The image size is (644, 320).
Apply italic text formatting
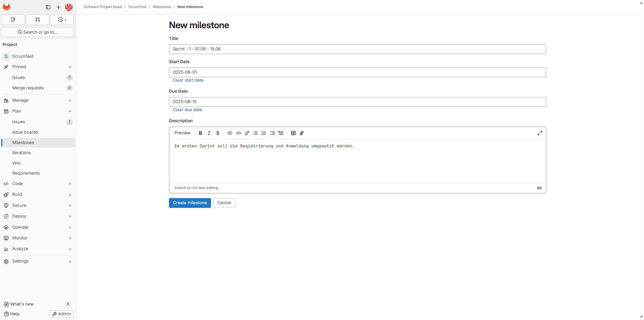click(x=209, y=133)
